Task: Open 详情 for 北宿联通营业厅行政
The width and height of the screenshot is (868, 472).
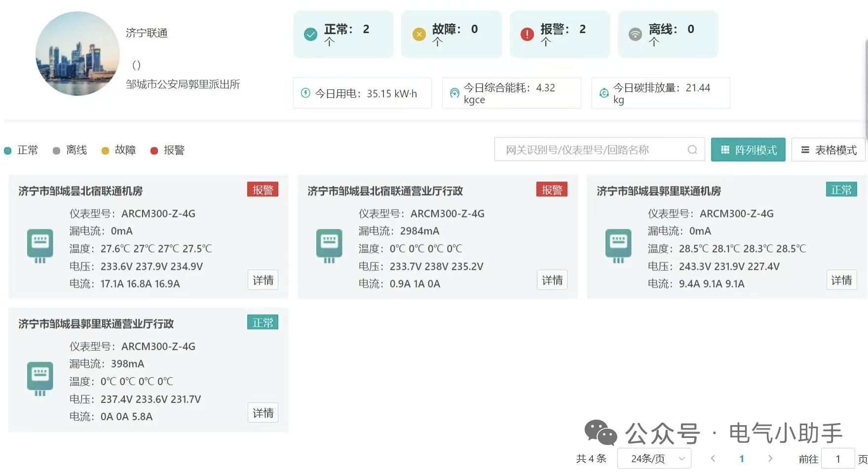Action: pyautogui.click(x=552, y=280)
